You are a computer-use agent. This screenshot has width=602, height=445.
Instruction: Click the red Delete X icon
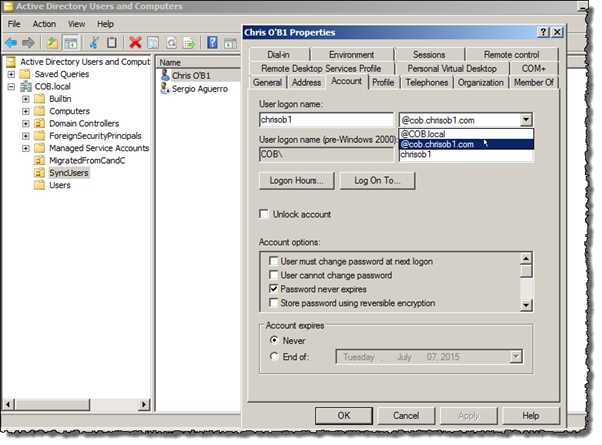point(135,43)
